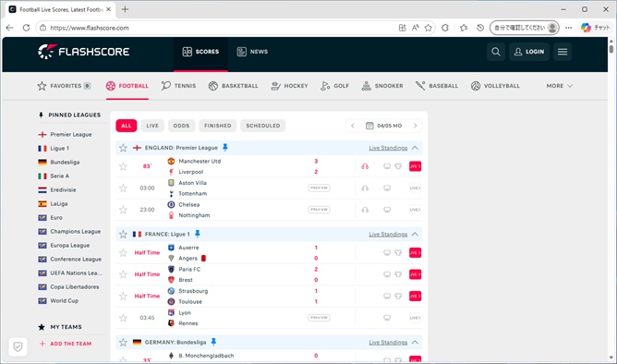Screen dimensions: 617x364
Task: Click audio commentary icon for Manchester Utd match
Action: click(x=365, y=166)
